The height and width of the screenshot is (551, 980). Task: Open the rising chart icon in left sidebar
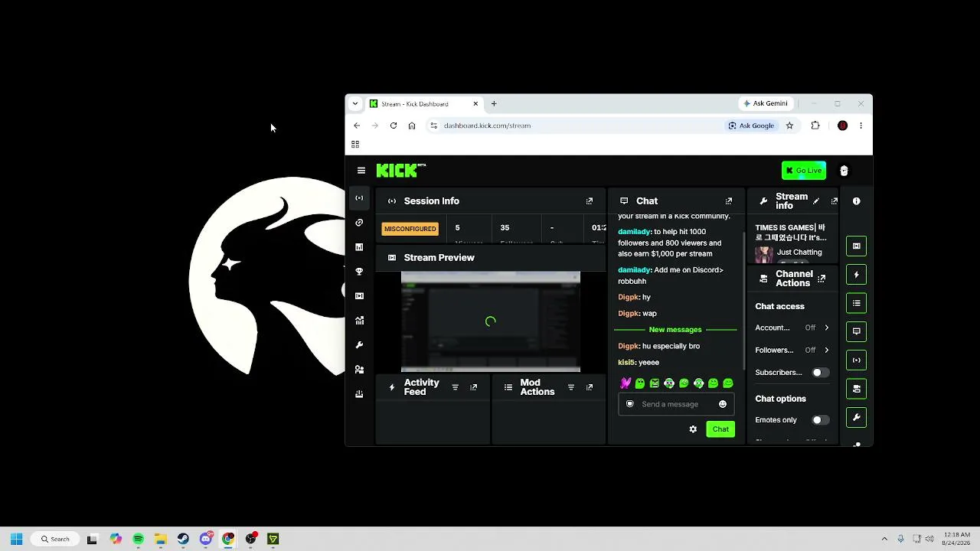pyautogui.click(x=359, y=321)
